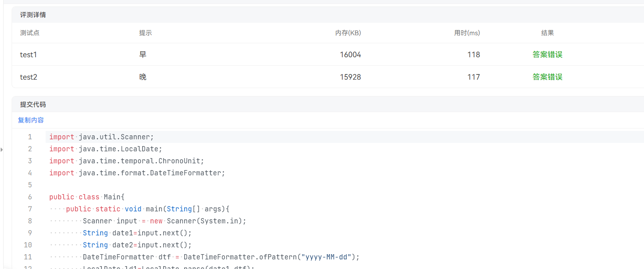Click the 晚 hint for test2
The height and width of the screenshot is (269, 644).
click(x=142, y=77)
